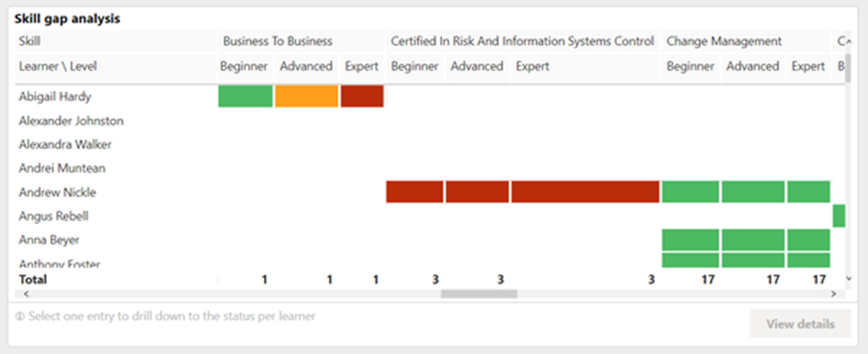Click the Business To Business column header
Image resolution: width=868 pixels, height=354 pixels.
tap(278, 42)
